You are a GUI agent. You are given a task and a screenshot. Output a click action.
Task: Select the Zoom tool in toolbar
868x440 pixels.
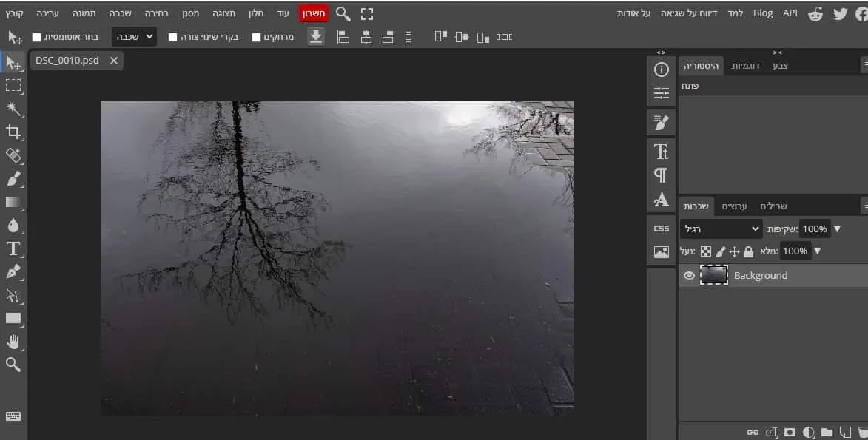(x=13, y=364)
